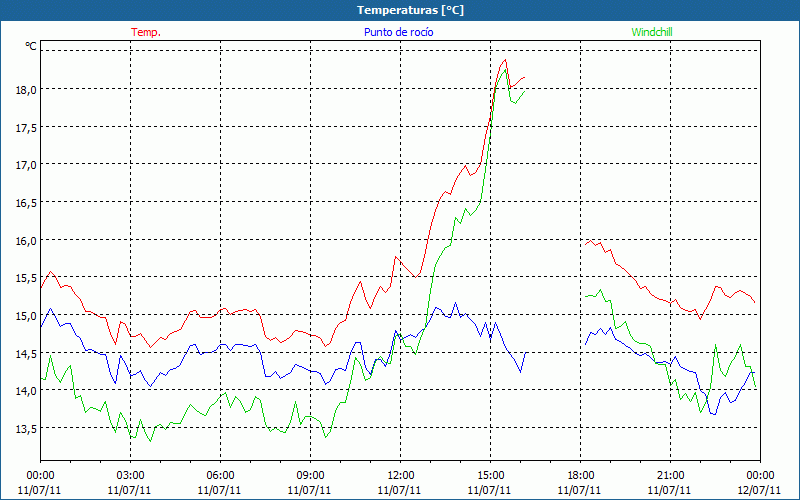800x500 pixels.
Task: Click the 14,5 y-axis value
Action: click(x=27, y=354)
